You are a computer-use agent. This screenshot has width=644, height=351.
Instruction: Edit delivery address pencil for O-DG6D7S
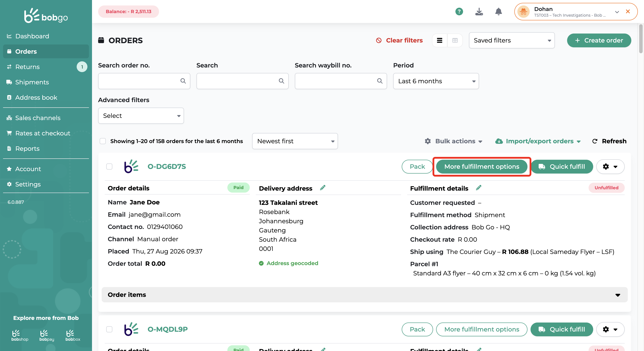tap(323, 188)
